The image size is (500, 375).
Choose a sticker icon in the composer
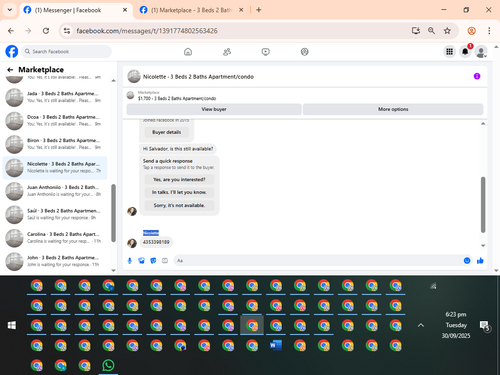tap(153, 261)
